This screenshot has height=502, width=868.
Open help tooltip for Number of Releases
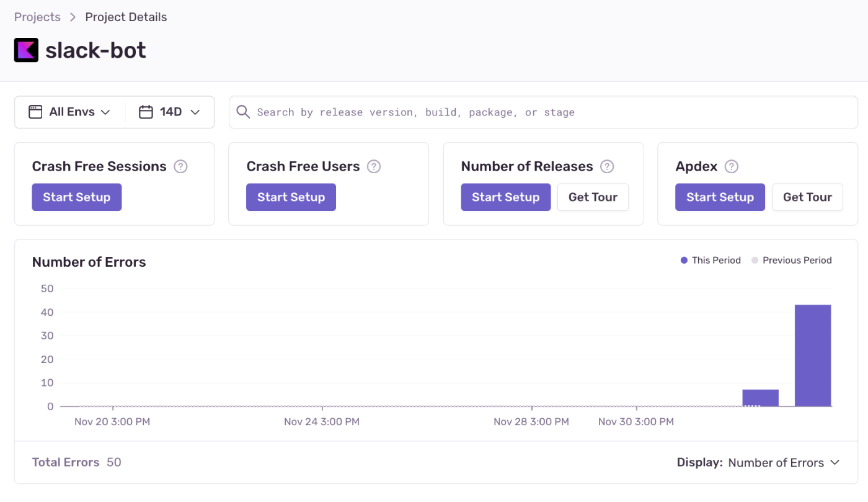(x=608, y=166)
